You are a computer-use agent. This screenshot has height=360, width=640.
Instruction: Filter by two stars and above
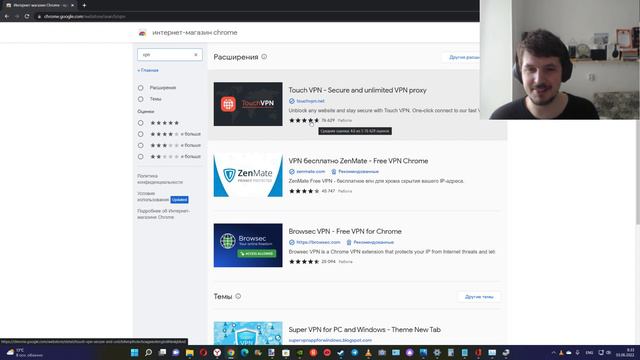click(140, 157)
